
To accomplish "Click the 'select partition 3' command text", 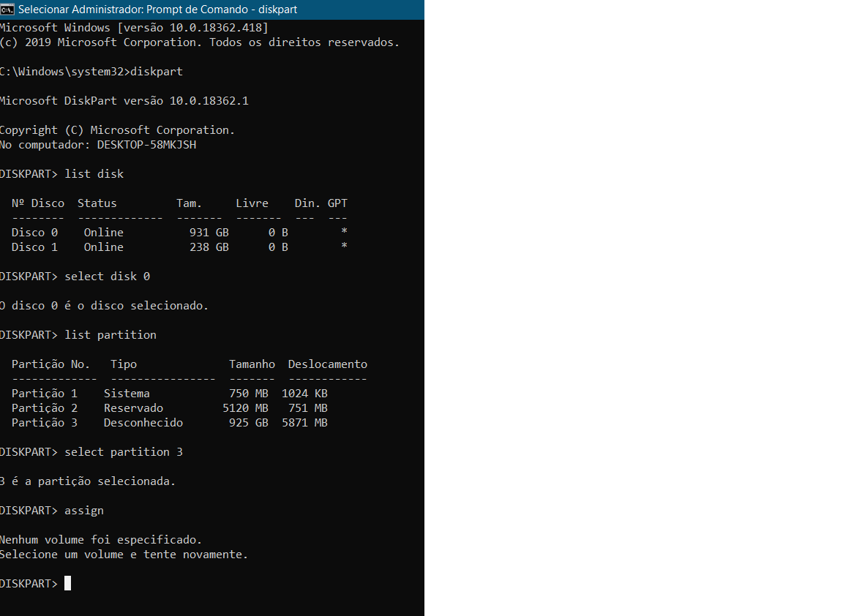I will tap(124, 452).
